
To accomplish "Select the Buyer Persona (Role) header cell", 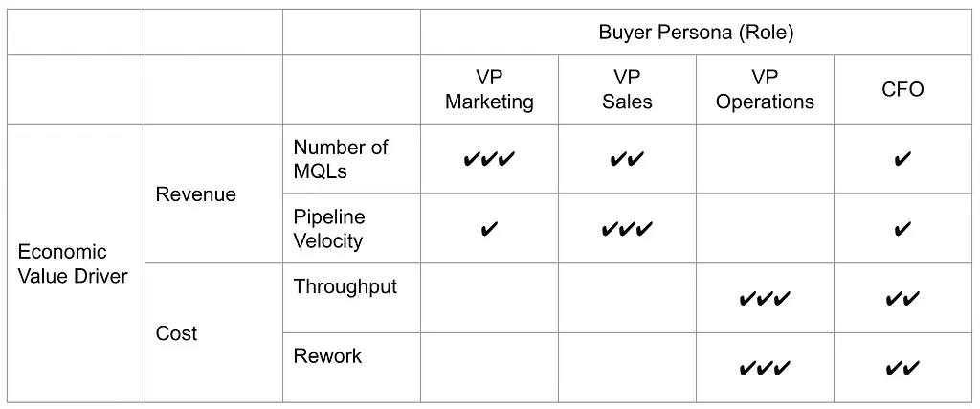I will click(x=697, y=32).
